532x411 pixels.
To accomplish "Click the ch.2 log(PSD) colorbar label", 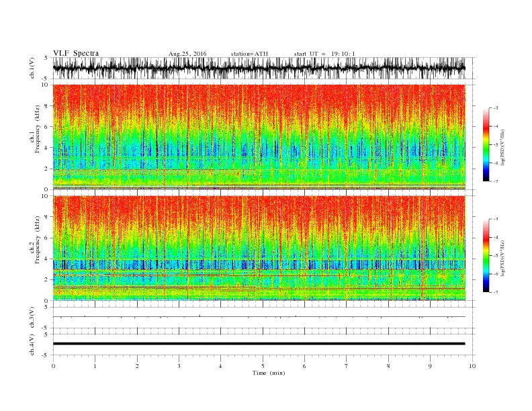I will pyautogui.click(x=503, y=258).
